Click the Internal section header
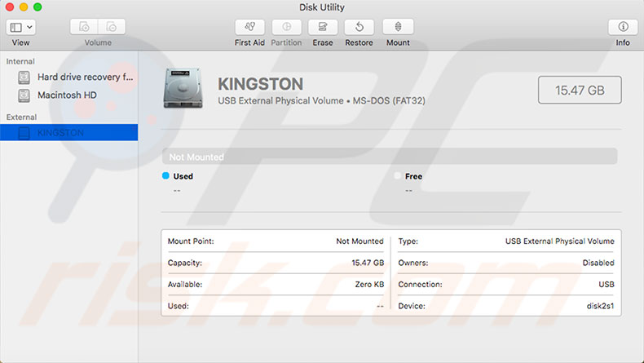 [x=20, y=61]
